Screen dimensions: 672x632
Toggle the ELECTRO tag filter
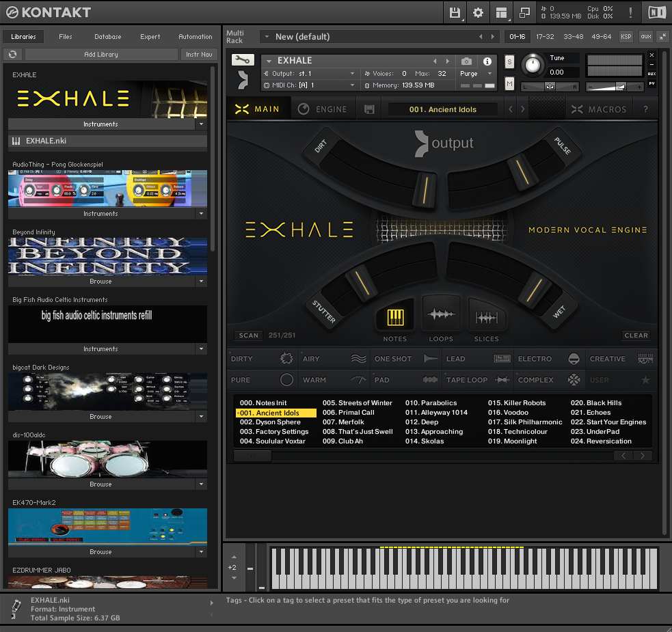(550, 359)
